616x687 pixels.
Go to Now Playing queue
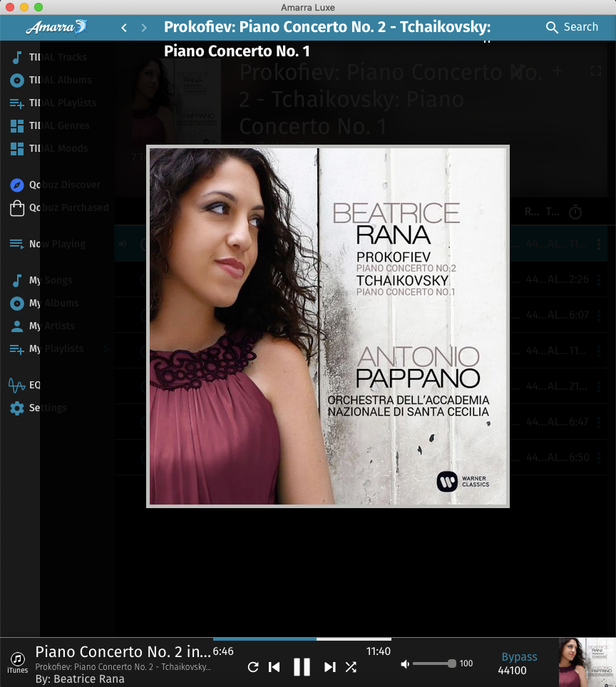17,244
